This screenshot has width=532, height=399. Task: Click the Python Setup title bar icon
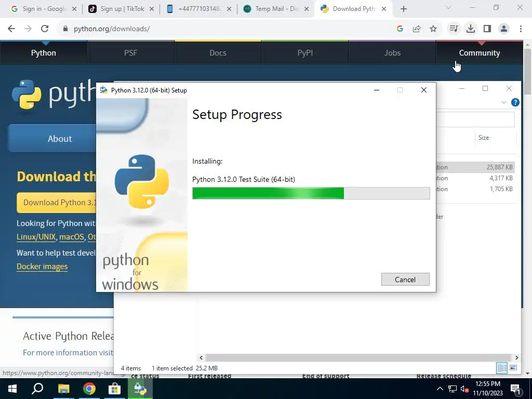104,90
